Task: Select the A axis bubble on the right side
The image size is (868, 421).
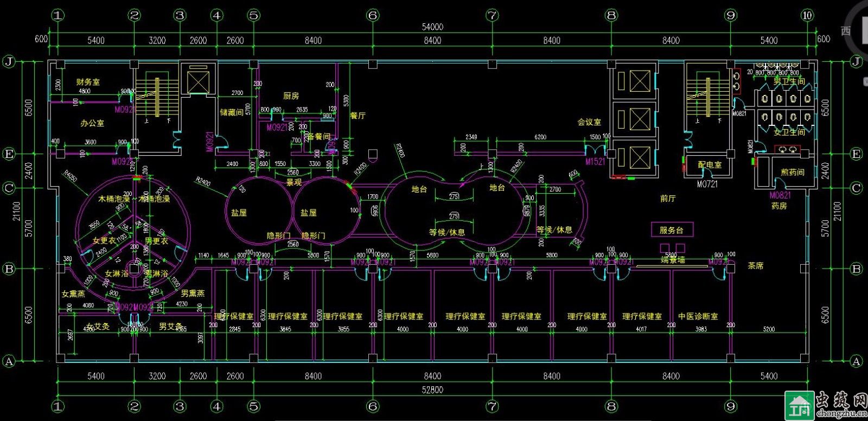Action: [x=856, y=361]
